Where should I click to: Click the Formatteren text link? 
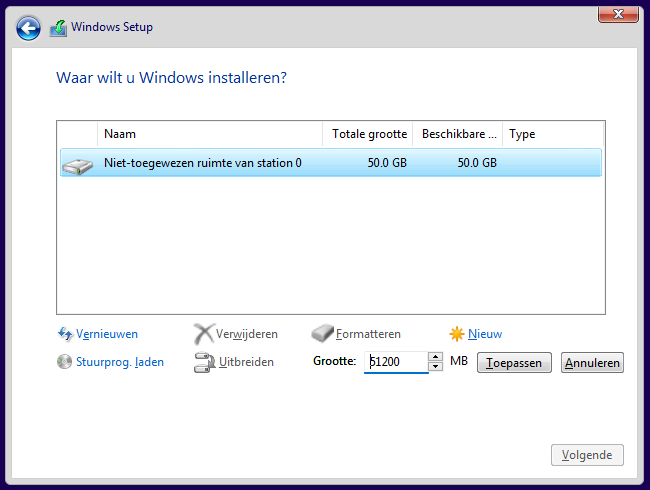368,334
